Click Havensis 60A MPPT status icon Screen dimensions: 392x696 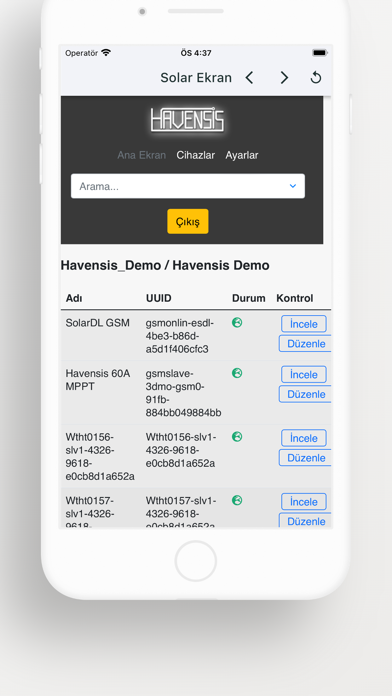point(237,373)
